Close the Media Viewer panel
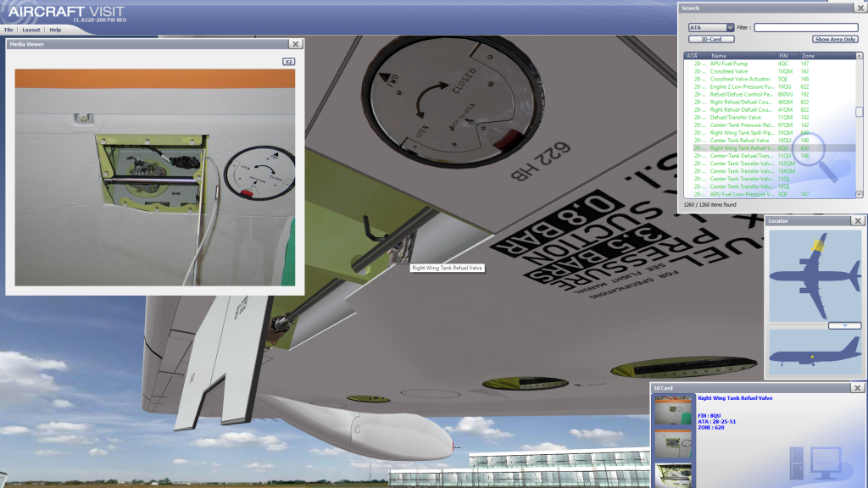868x488 pixels. pos(296,44)
